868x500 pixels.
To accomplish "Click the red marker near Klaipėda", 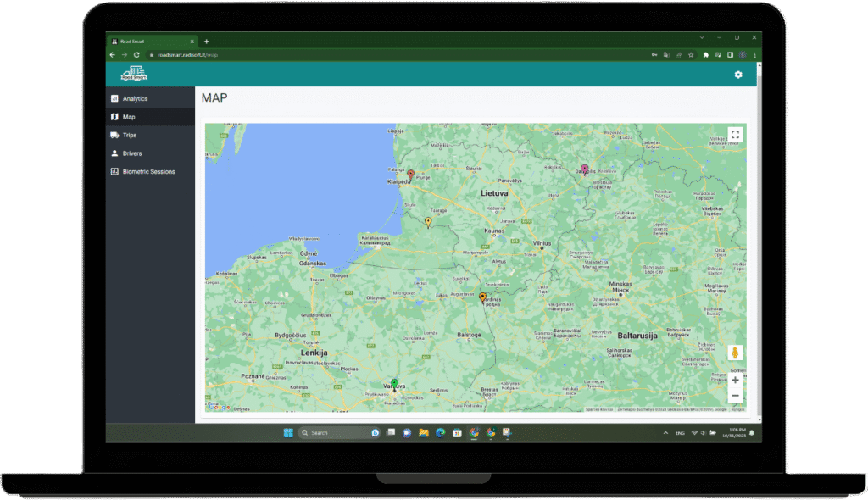I will (411, 175).
